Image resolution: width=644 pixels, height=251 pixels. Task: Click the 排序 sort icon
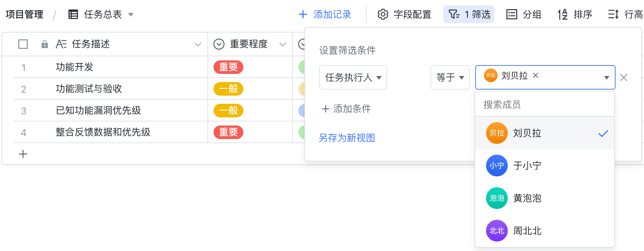point(563,14)
